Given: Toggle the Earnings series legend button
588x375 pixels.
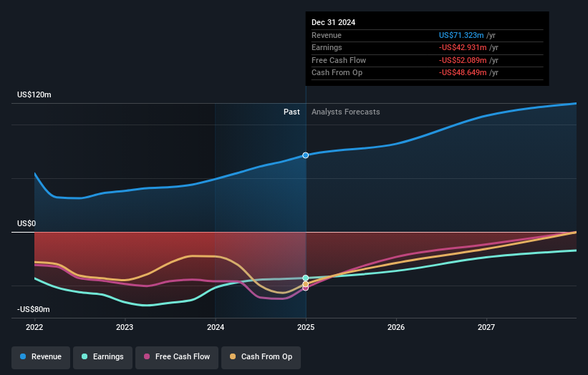Looking at the screenshot, I should (x=102, y=357).
